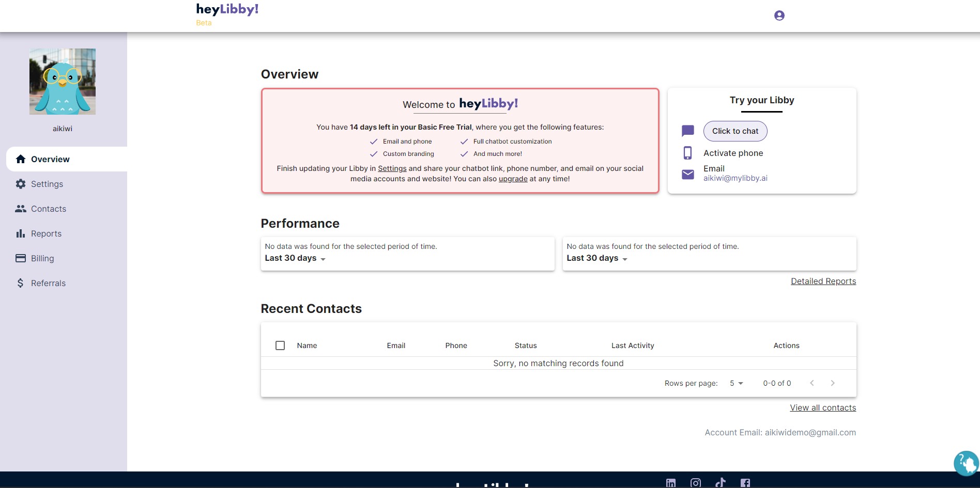Click Sorry, no matching records found text
The width and height of the screenshot is (980, 488).
coord(558,363)
